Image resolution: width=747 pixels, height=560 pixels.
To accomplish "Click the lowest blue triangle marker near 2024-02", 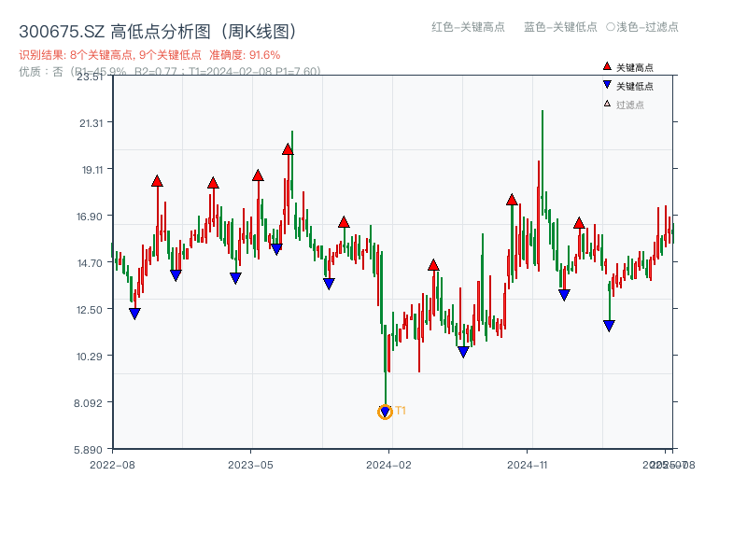I will pyautogui.click(x=385, y=410).
